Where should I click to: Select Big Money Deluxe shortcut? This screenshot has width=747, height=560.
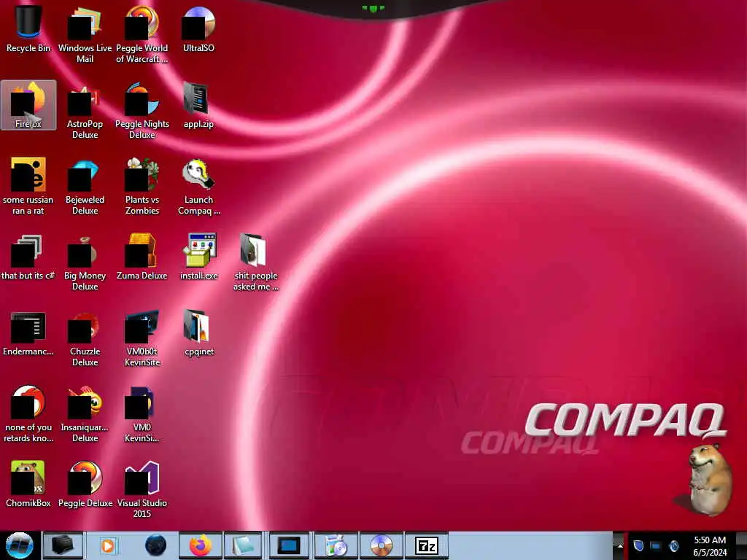85,262
